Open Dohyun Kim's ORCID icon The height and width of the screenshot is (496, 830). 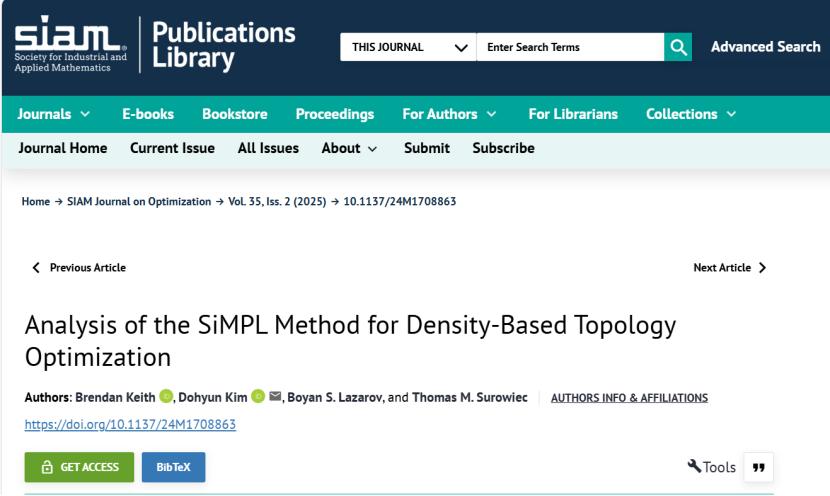pos(255,398)
